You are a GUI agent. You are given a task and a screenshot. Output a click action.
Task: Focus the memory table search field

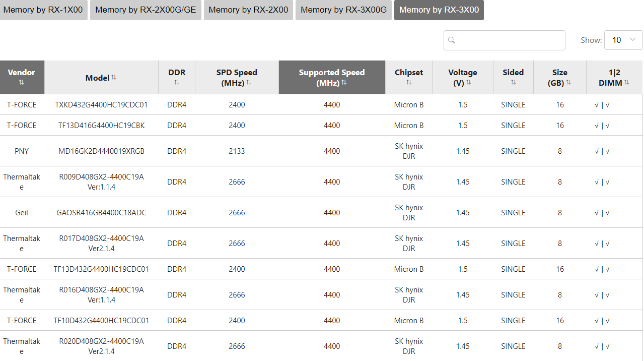coord(509,40)
